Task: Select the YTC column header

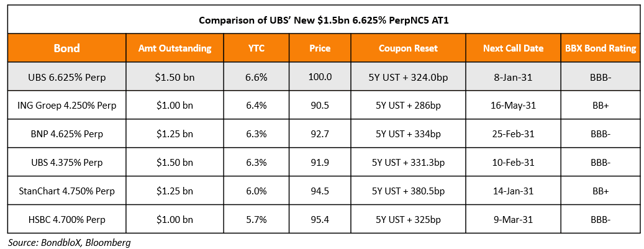Action: click(x=256, y=48)
